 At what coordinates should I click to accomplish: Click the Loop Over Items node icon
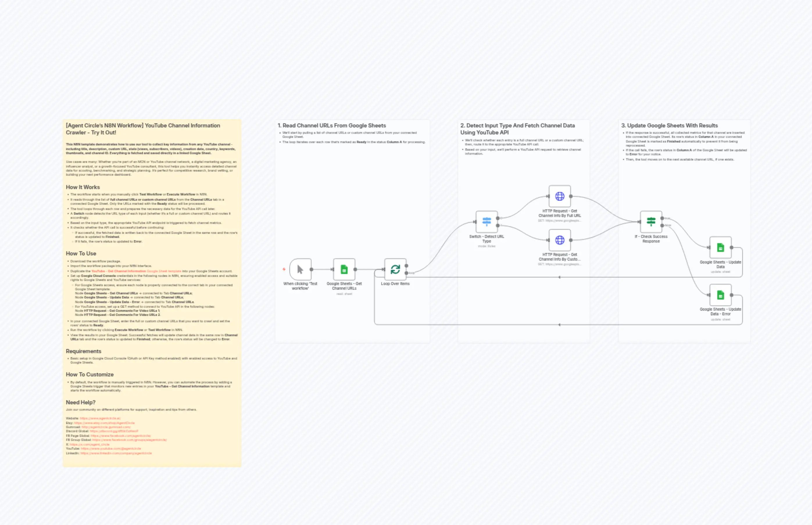pyautogui.click(x=395, y=270)
